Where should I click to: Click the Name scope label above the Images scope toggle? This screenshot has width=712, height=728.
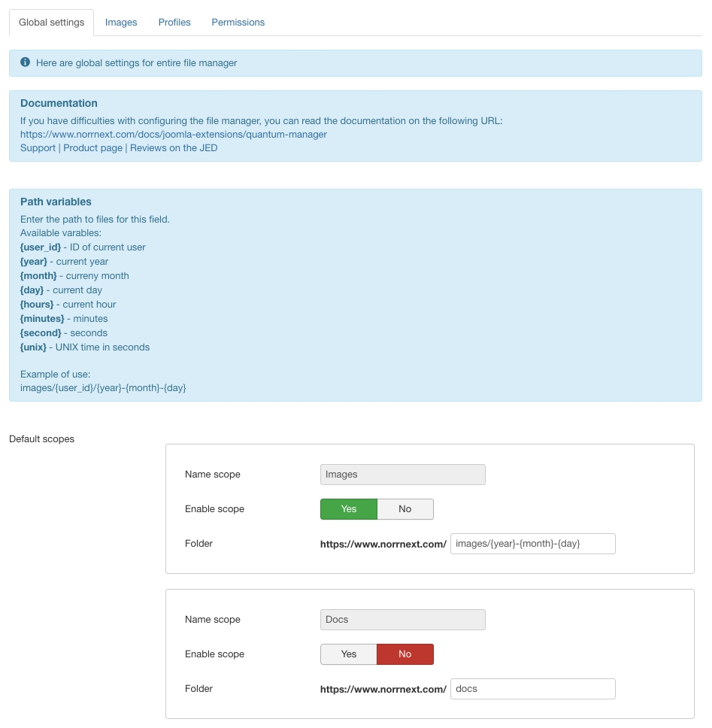pyautogui.click(x=213, y=475)
